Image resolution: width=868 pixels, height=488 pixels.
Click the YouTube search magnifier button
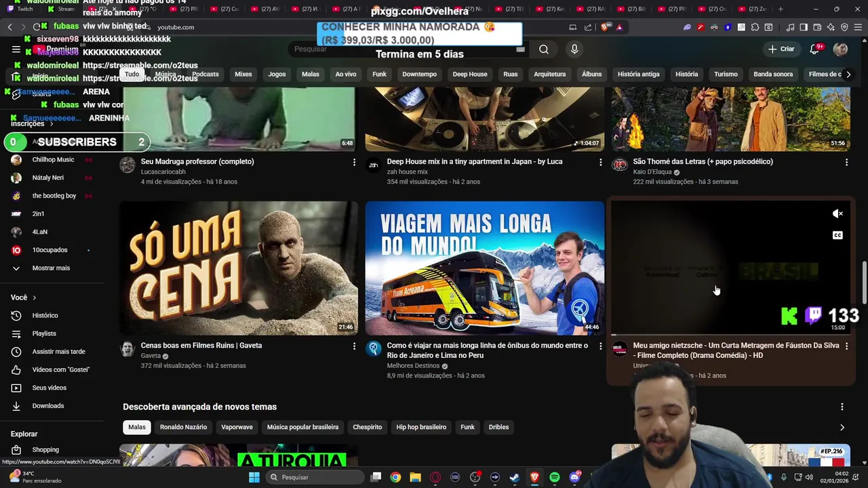point(544,49)
